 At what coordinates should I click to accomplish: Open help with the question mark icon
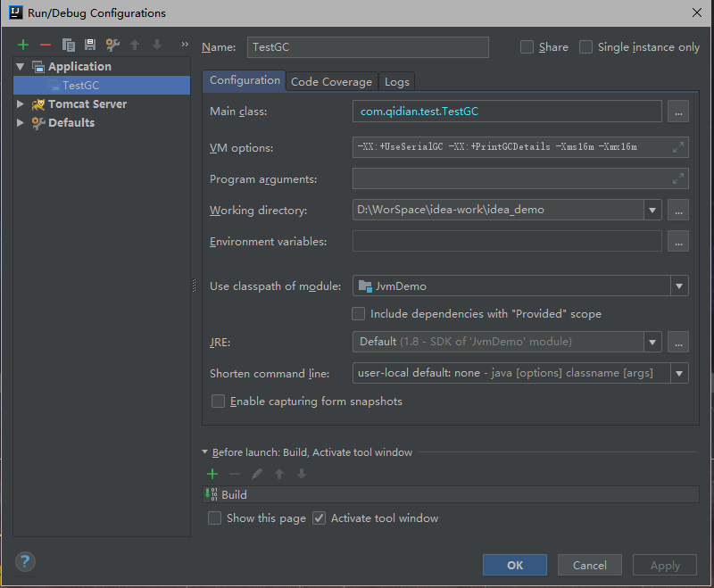25,561
